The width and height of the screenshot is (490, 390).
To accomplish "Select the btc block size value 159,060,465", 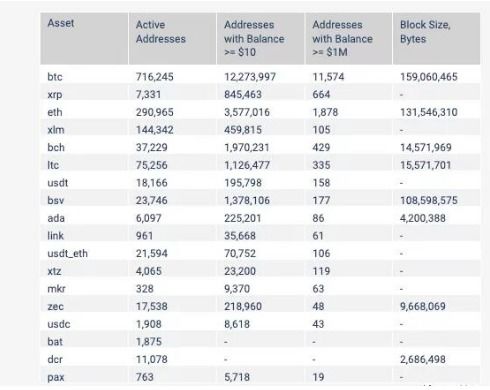I will 429,77.
